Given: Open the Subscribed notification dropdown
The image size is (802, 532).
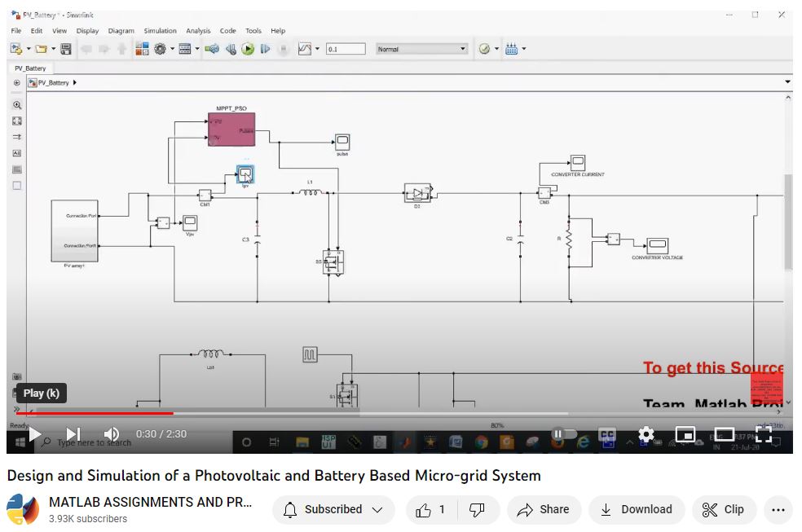Looking at the screenshot, I should [x=333, y=509].
